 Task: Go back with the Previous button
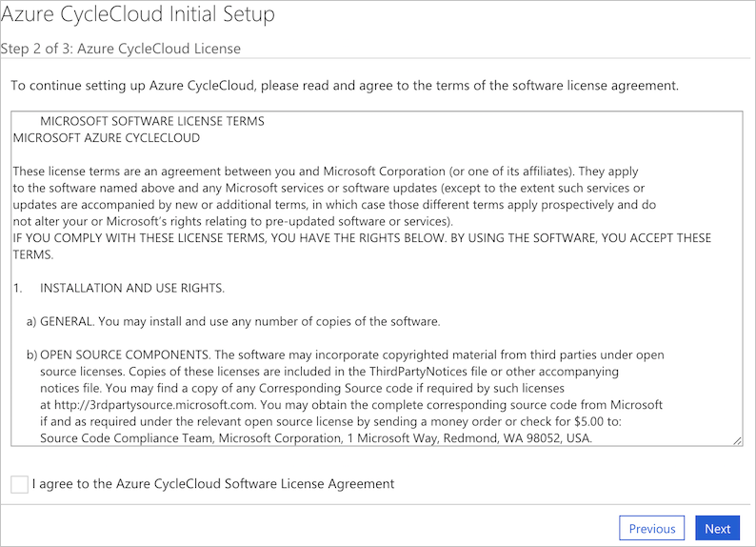coord(651,529)
